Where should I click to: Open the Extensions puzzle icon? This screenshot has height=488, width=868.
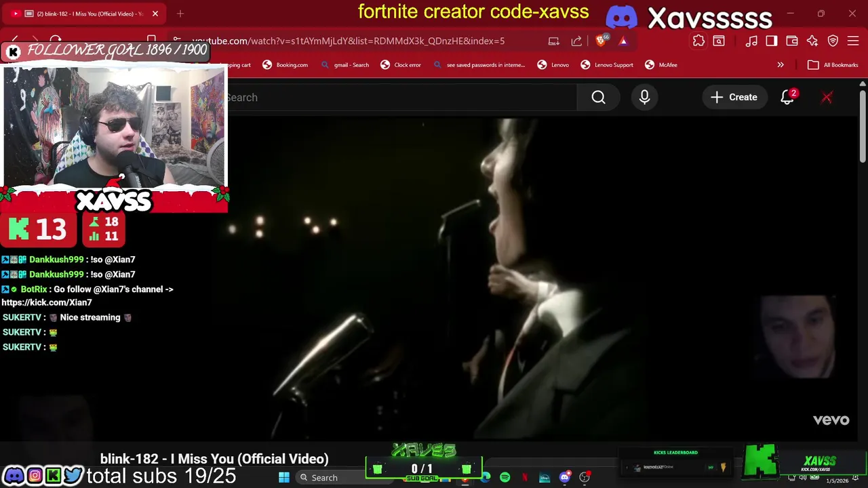tap(698, 41)
